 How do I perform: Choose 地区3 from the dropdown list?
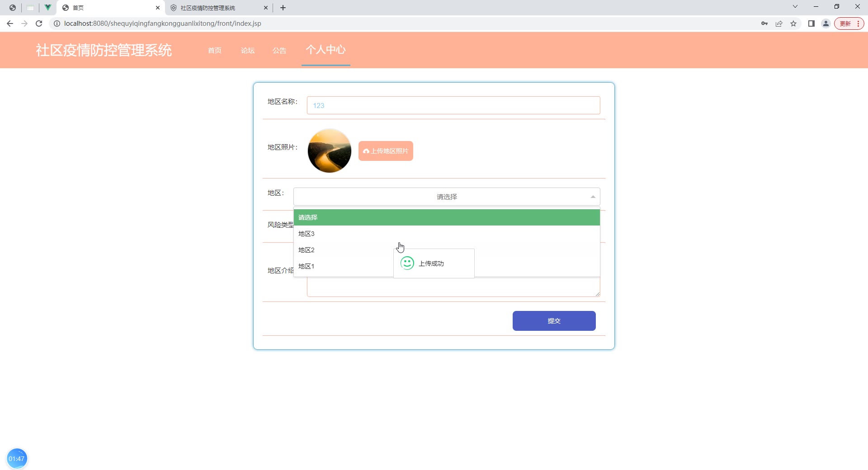[447, 234]
